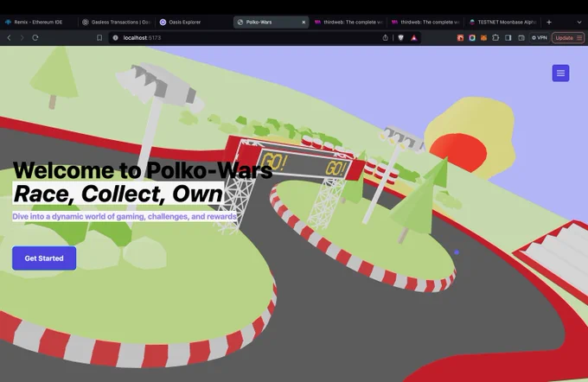View site information icon beside localhost

tap(116, 38)
